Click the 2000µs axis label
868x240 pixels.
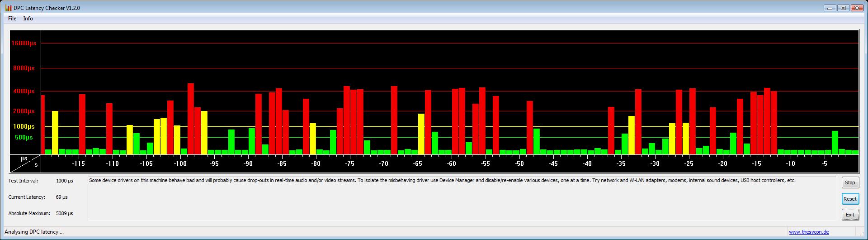(x=25, y=111)
